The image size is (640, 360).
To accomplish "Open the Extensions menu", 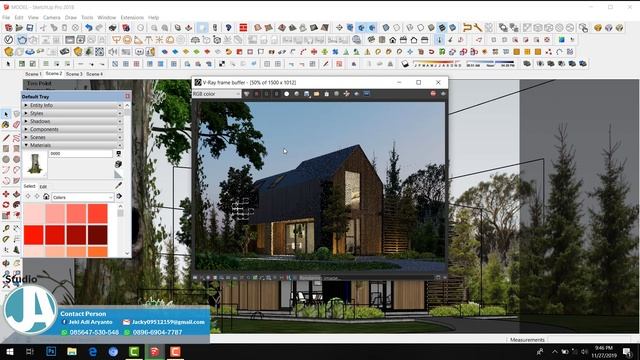I will coord(132,18).
